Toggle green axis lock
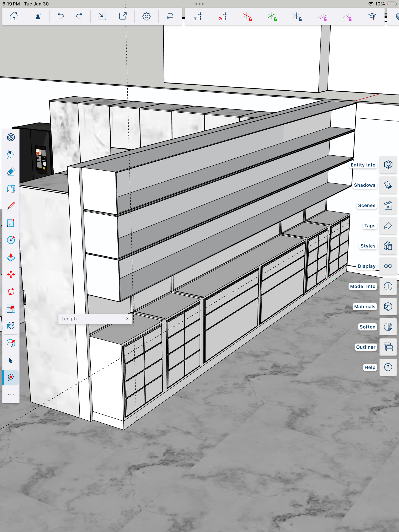The image size is (399, 532). pos(272,17)
